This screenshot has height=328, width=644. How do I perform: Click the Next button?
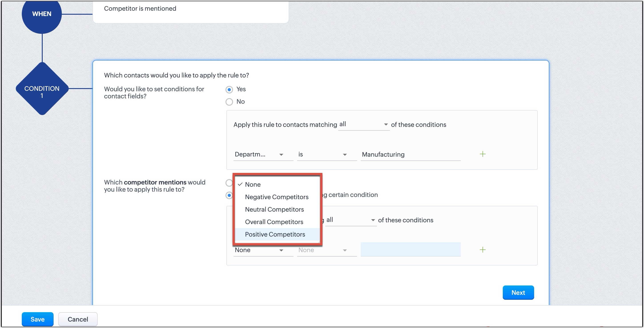(518, 292)
